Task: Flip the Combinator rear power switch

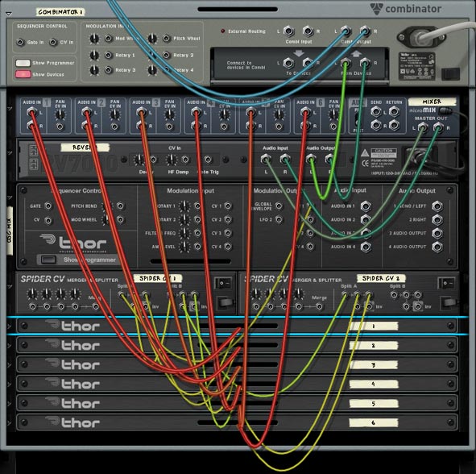Action: point(451,74)
